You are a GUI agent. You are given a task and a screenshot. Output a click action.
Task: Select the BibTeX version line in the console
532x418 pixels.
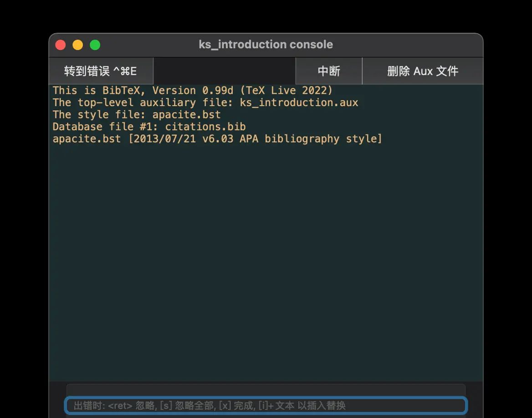click(191, 90)
